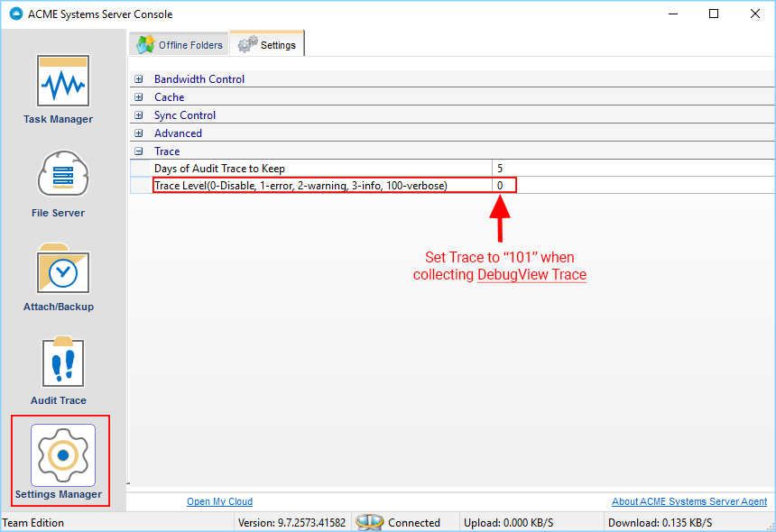Click the File Server label
Screen dimensions: 776x532
tap(59, 213)
